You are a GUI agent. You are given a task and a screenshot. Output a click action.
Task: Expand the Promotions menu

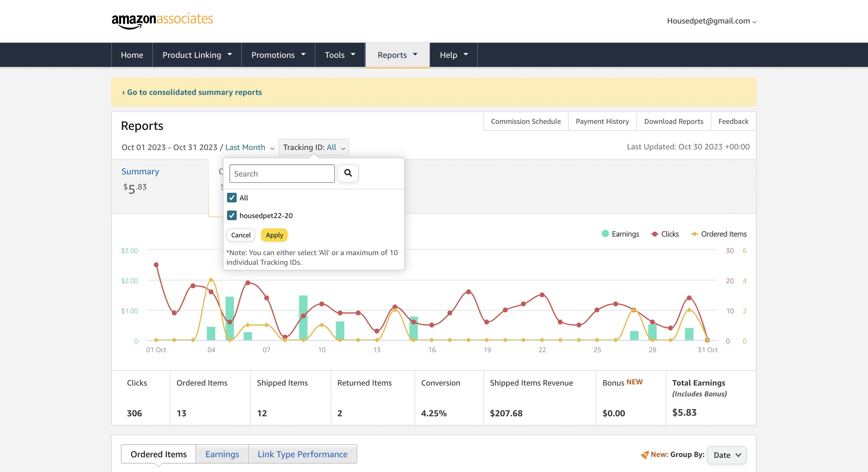coord(278,55)
